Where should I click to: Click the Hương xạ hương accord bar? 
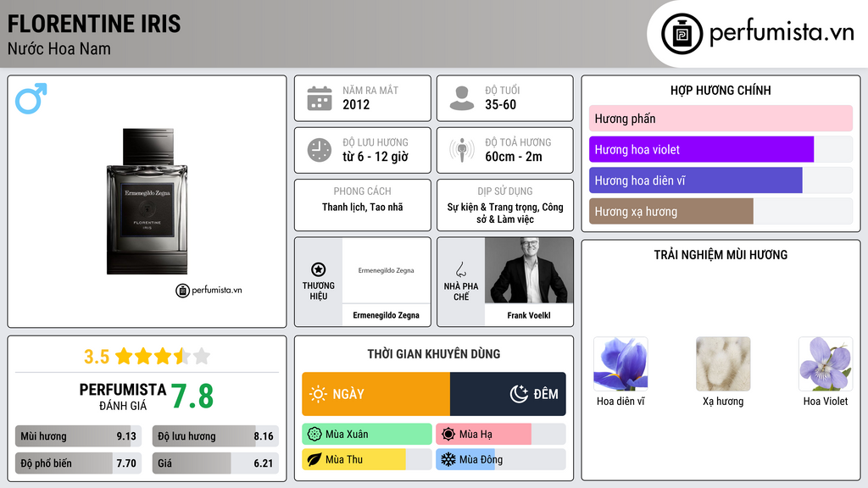coord(721,211)
